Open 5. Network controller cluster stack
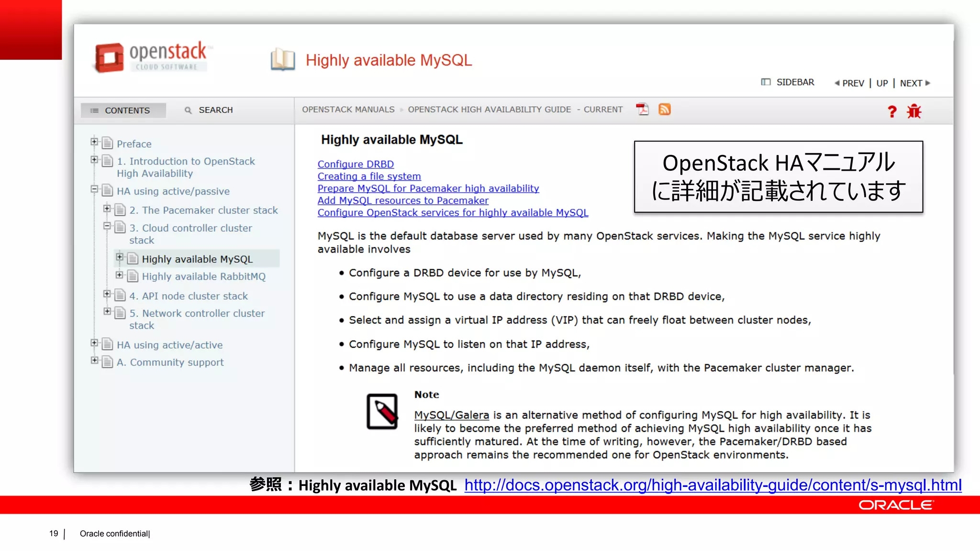 point(197,320)
